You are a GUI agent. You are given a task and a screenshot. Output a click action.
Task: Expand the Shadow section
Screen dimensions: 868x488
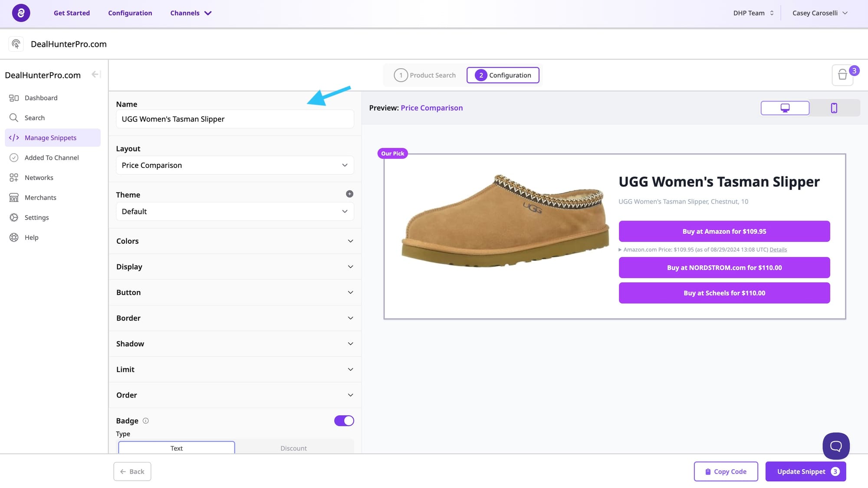235,344
